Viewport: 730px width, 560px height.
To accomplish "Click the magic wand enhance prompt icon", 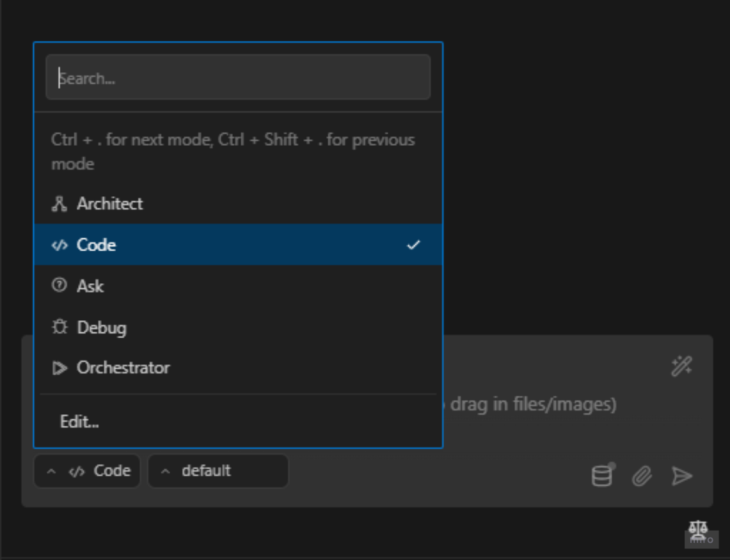I will pos(681,366).
